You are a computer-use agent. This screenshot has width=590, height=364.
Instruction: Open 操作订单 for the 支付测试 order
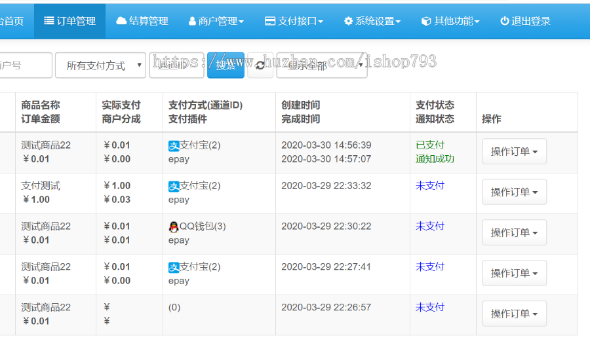(514, 192)
